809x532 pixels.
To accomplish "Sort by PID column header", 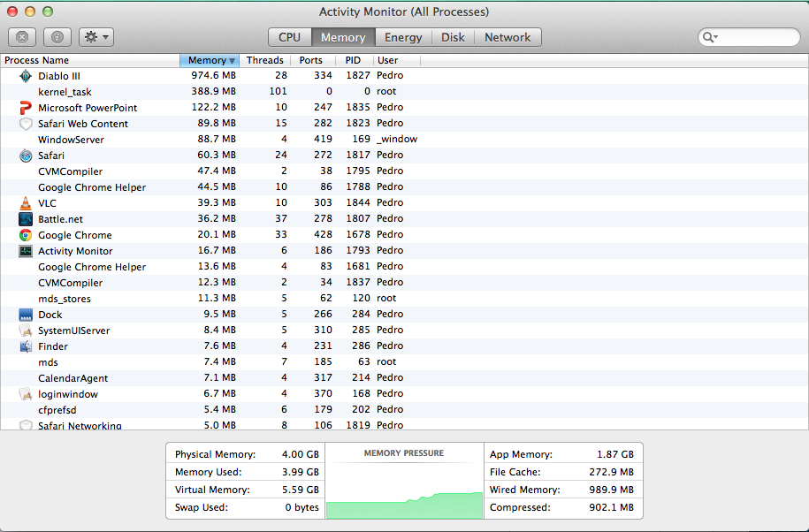I will coord(353,60).
